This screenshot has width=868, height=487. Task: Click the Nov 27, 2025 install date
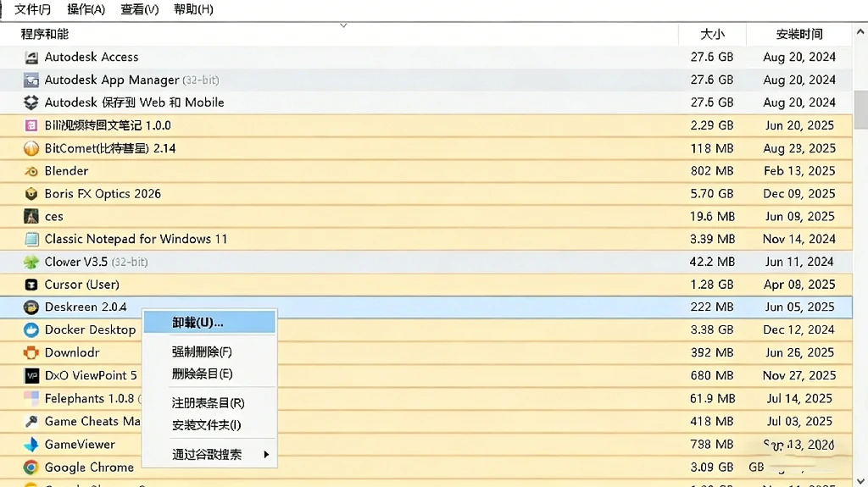(799, 376)
